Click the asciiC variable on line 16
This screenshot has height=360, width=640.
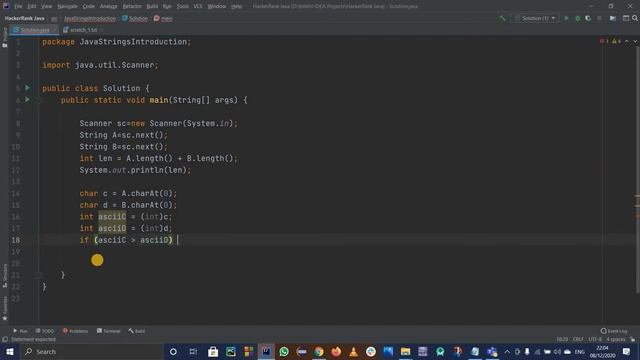pyautogui.click(x=112, y=217)
